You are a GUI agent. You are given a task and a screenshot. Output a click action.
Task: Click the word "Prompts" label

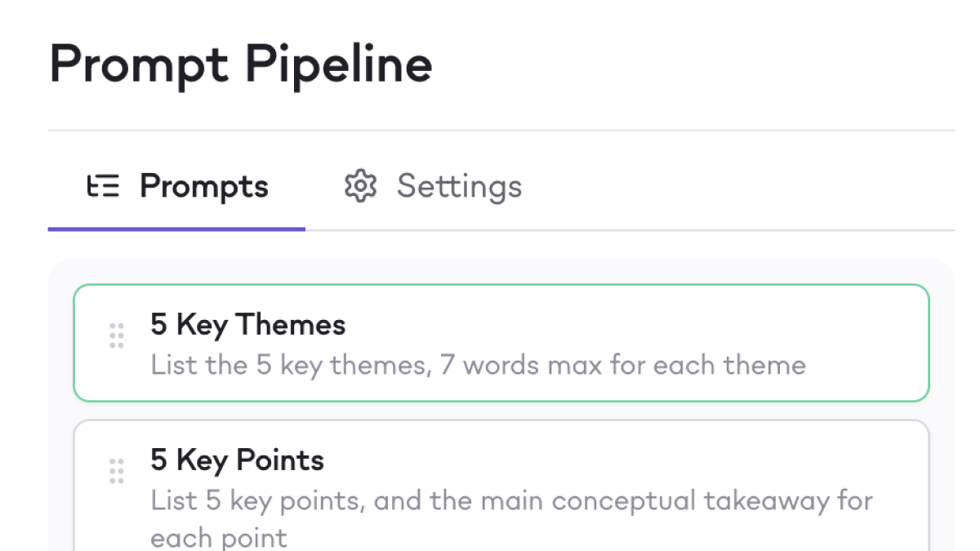pos(204,187)
